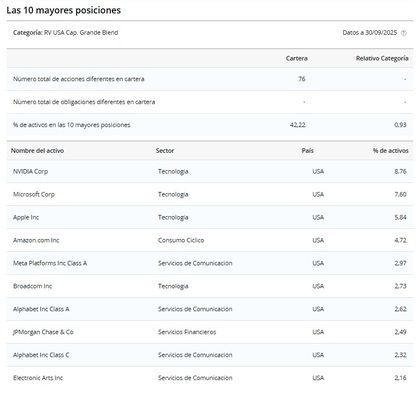Click Microsoft's 7,60 percentage value
Image resolution: width=420 pixels, height=398 pixels.
tap(400, 194)
